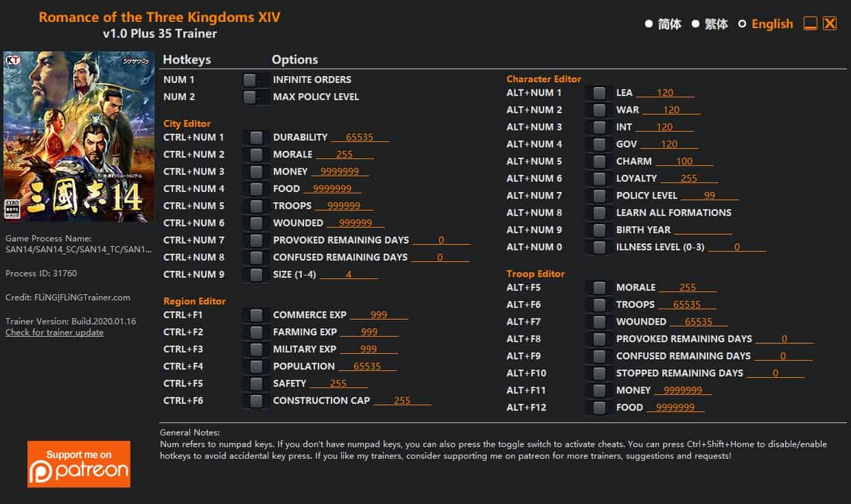
Task: Edit the POPULATION value field
Action: [367, 366]
